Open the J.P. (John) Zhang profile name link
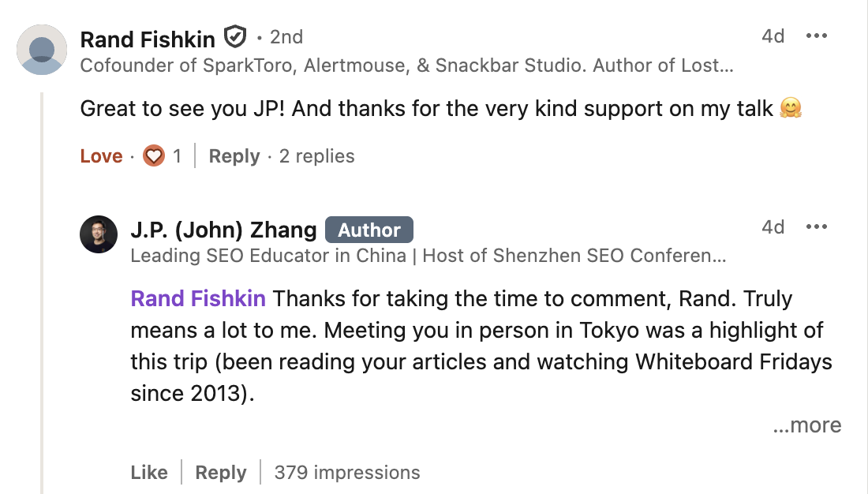This screenshot has height=494, width=868. 223,230
